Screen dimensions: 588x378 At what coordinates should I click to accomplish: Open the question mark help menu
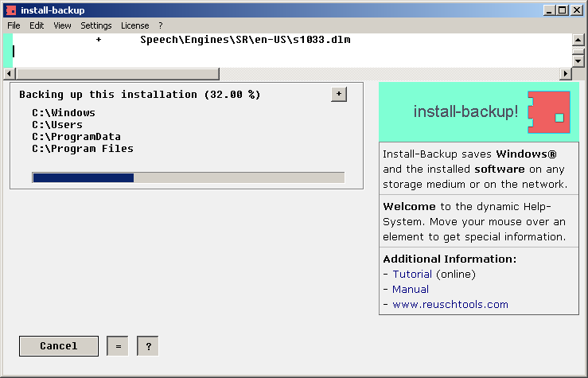(x=160, y=25)
